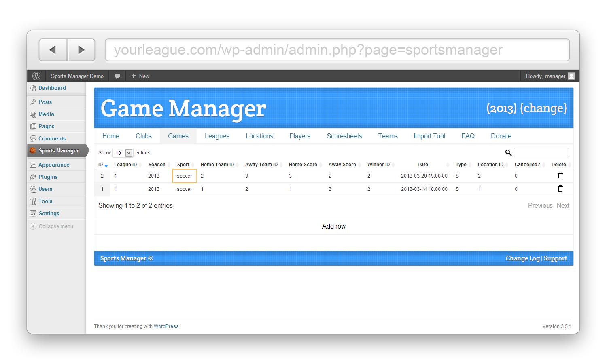Click the Dashboard house icon

click(33, 88)
